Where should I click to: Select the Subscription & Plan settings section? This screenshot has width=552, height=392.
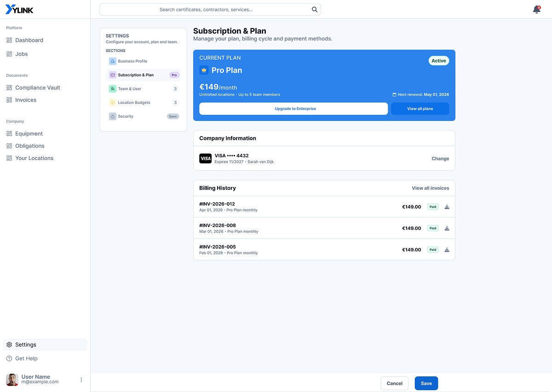144,75
